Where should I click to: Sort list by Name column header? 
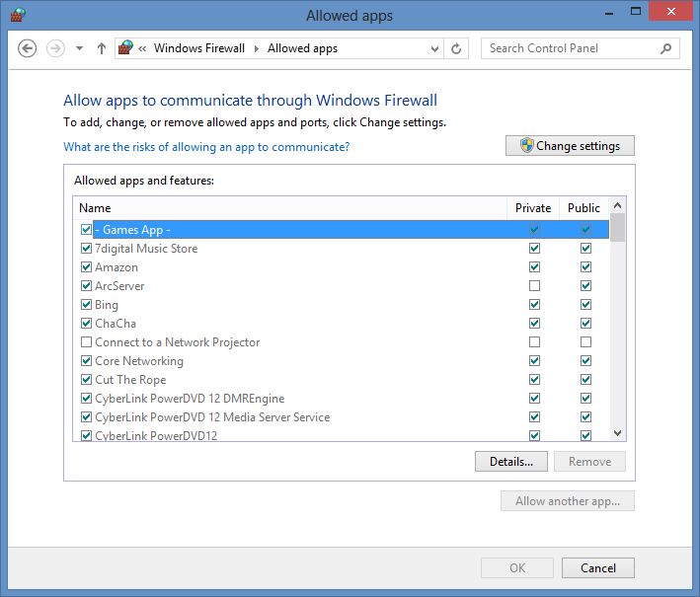[x=289, y=208]
